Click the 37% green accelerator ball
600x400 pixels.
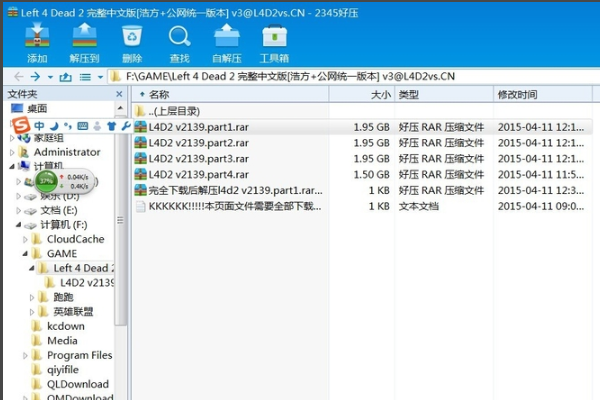[x=46, y=181]
